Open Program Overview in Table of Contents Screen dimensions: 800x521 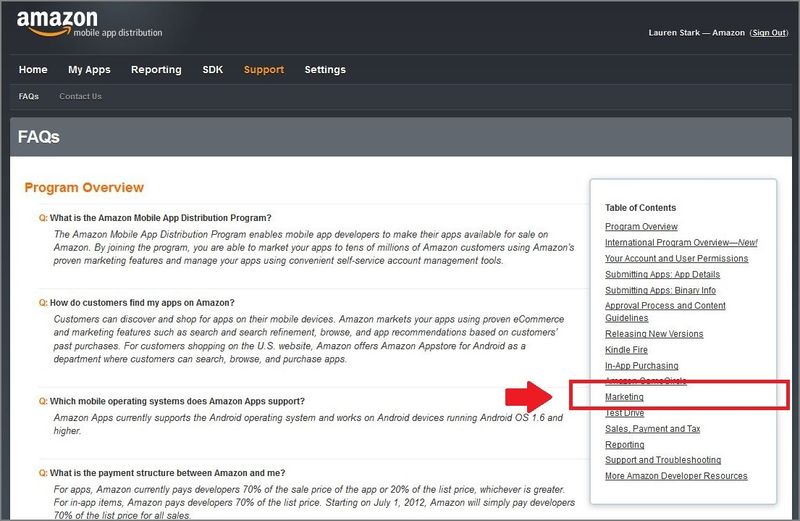pos(641,227)
